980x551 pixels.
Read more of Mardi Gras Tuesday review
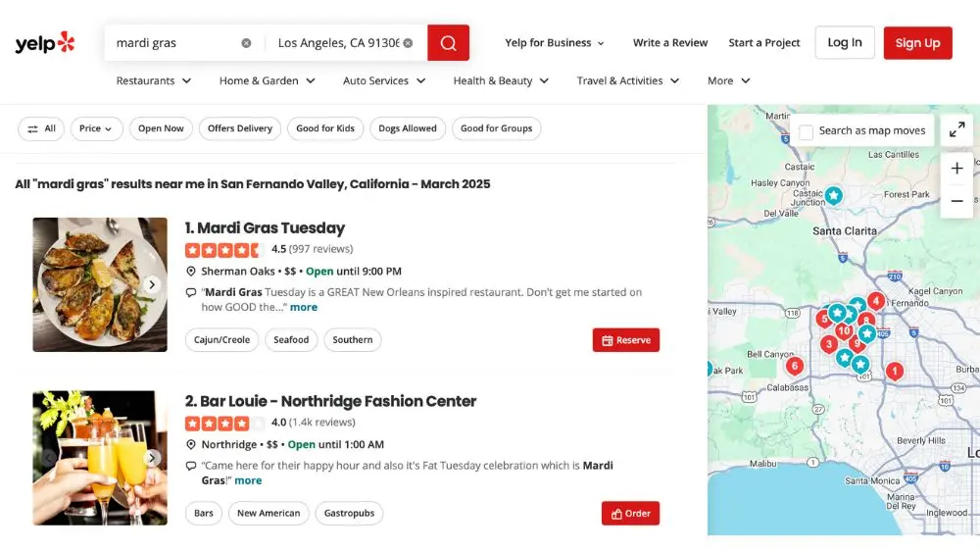(x=304, y=307)
